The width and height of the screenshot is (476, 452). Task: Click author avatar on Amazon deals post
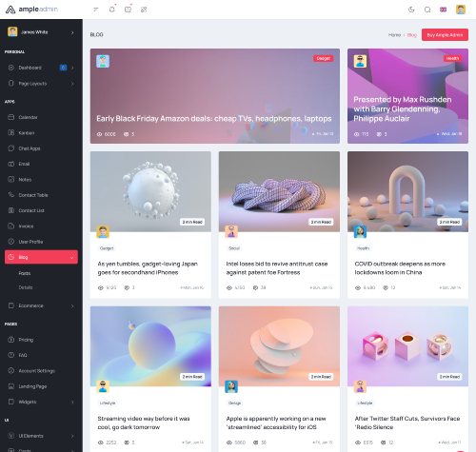[x=103, y=61]
